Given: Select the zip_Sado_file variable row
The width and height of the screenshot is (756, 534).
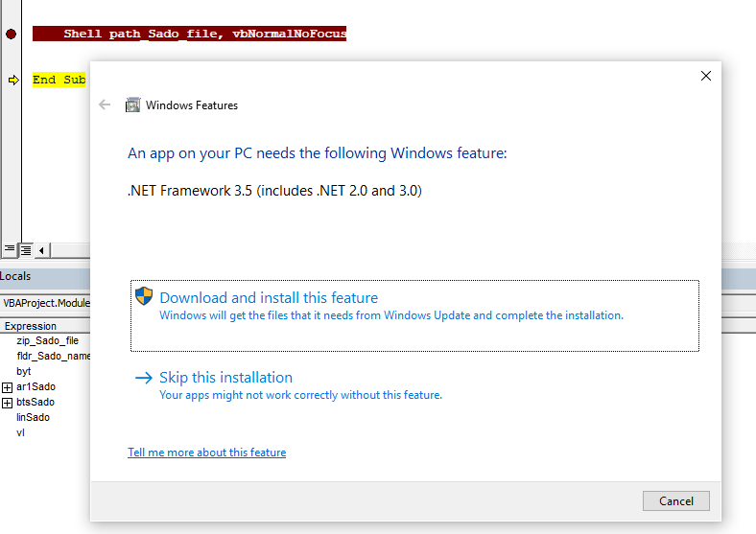Looking at the screenshot, I should tap(47, 340).
